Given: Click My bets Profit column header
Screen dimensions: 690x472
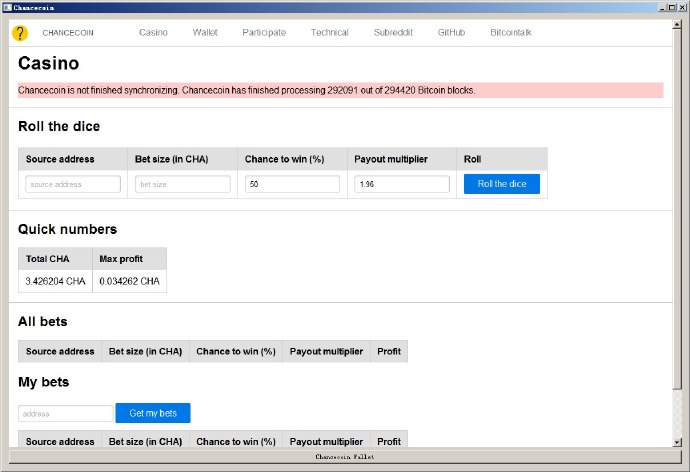Looking at the screenshot, I should click(x=389, y=441).
